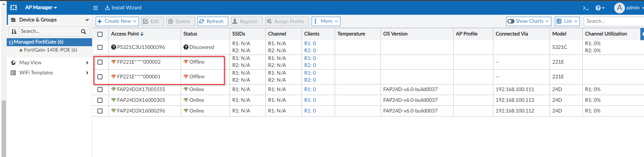Tick the checkbox for FAP24D3X17005555
This screenshot has height=157, width=644.
click(100, 89)
